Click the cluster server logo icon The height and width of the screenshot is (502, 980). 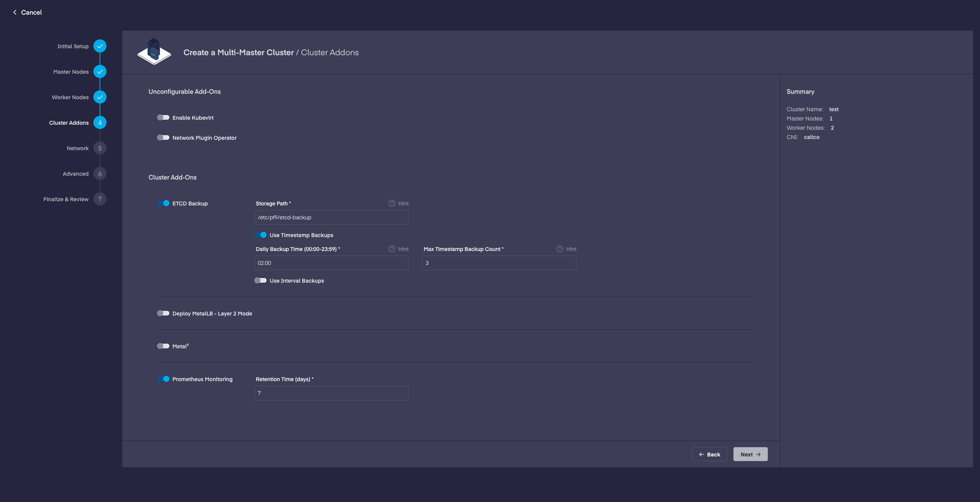tap(154, 52)
